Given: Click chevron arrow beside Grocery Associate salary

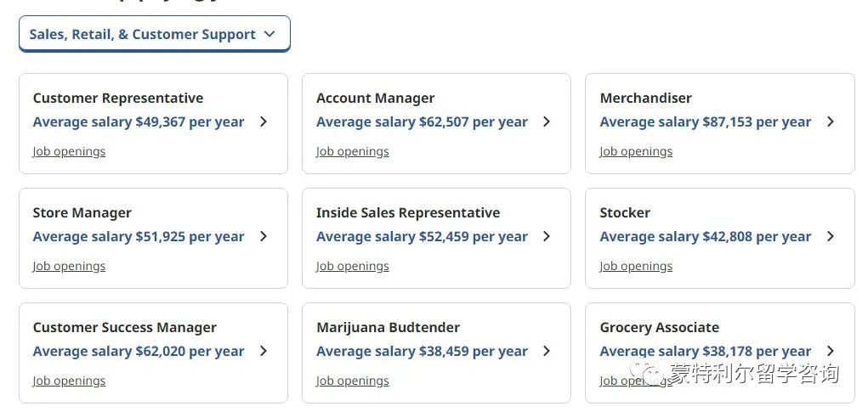Looking at the screenshot, I should pos(831,351).
